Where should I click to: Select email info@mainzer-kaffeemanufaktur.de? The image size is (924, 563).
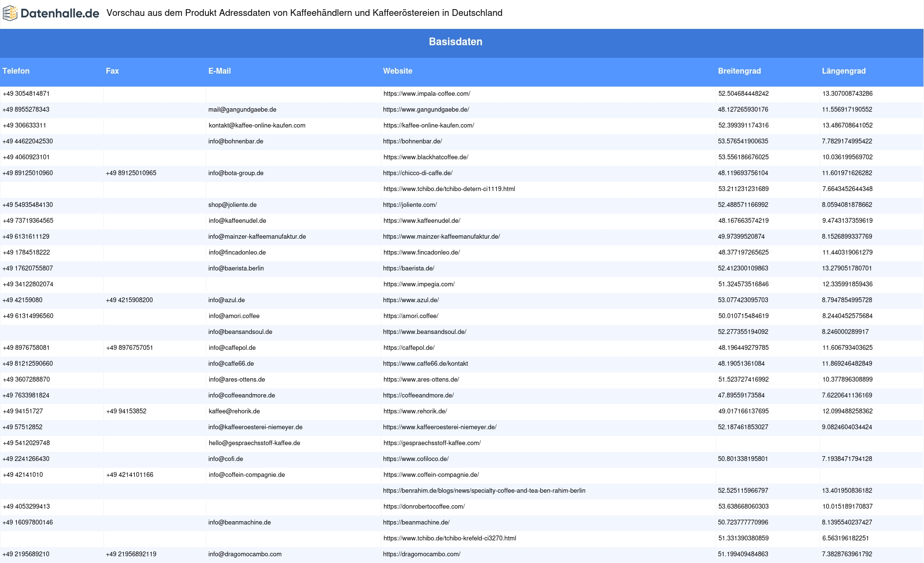[x=257, y=237]
